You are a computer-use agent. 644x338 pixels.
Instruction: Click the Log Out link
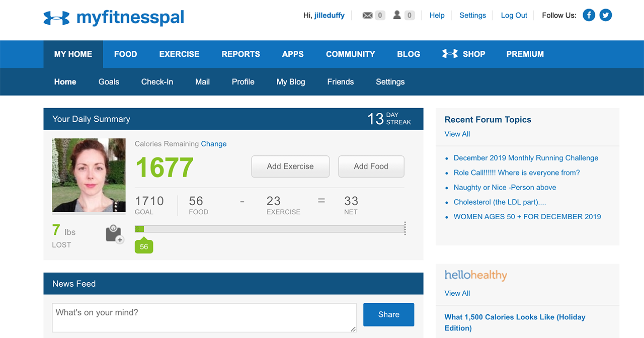[x=514, y=15]
